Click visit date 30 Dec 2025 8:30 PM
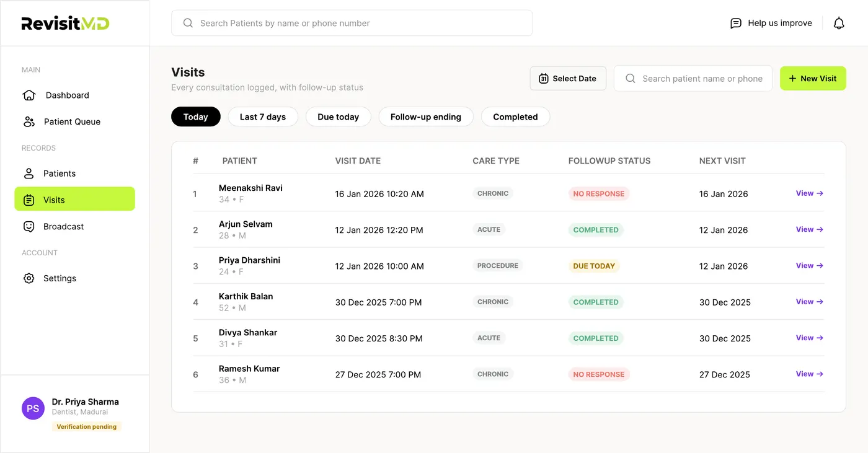Screen dimensions: 868x453 pyautogui.click(x=379, y=338)
